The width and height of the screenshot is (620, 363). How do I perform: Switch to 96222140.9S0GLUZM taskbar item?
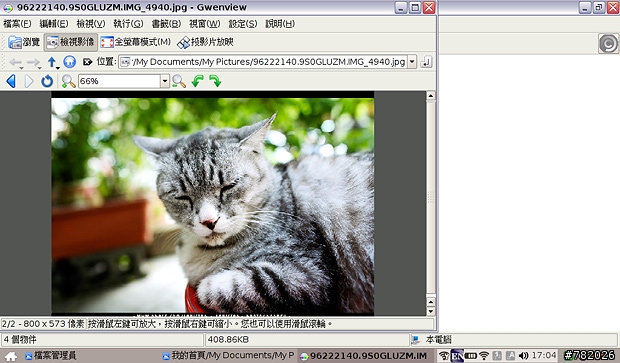click(364, 356)
